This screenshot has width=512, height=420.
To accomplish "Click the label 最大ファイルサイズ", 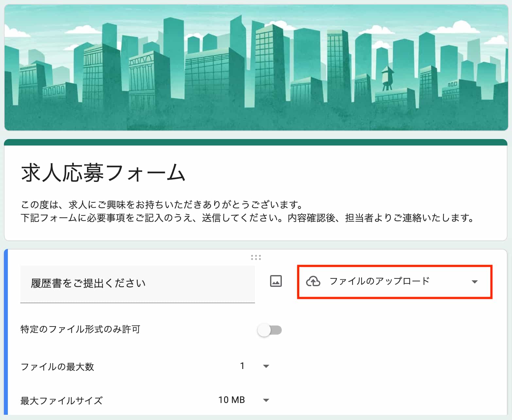I will (x=61, y=401).
